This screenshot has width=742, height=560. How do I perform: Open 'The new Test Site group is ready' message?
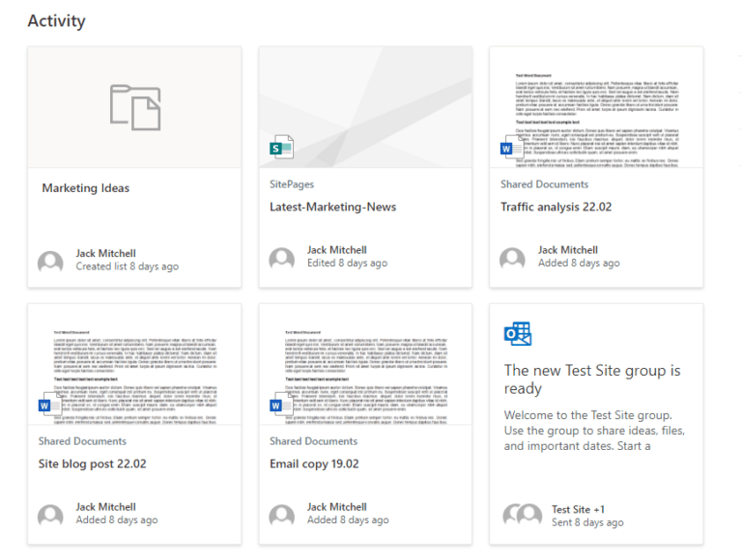pos(592,378)
